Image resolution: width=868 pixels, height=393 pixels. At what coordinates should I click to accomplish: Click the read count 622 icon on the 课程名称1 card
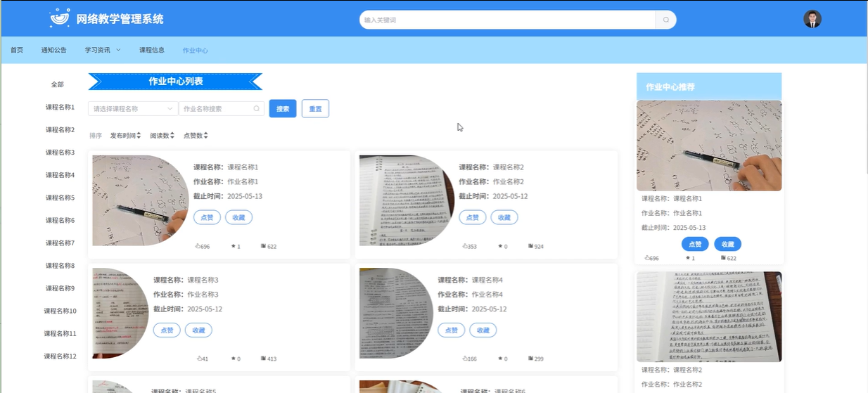269,247
